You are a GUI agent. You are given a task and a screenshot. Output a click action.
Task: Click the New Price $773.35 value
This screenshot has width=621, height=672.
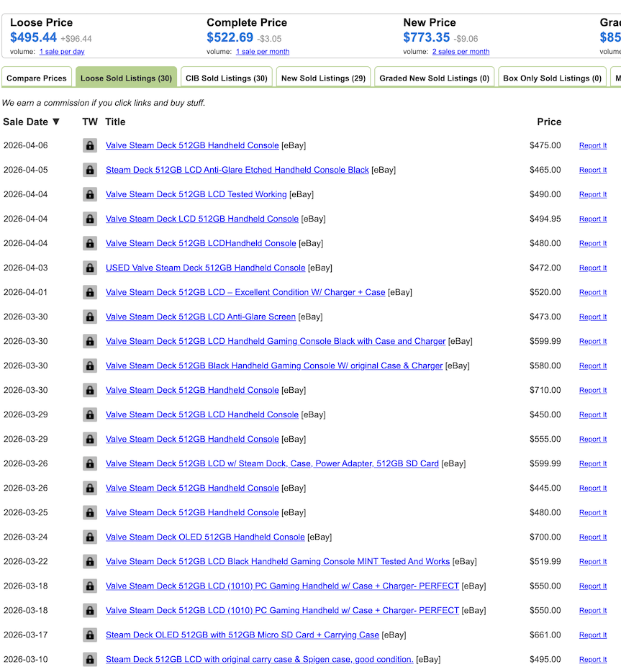(x=427, y=37)
